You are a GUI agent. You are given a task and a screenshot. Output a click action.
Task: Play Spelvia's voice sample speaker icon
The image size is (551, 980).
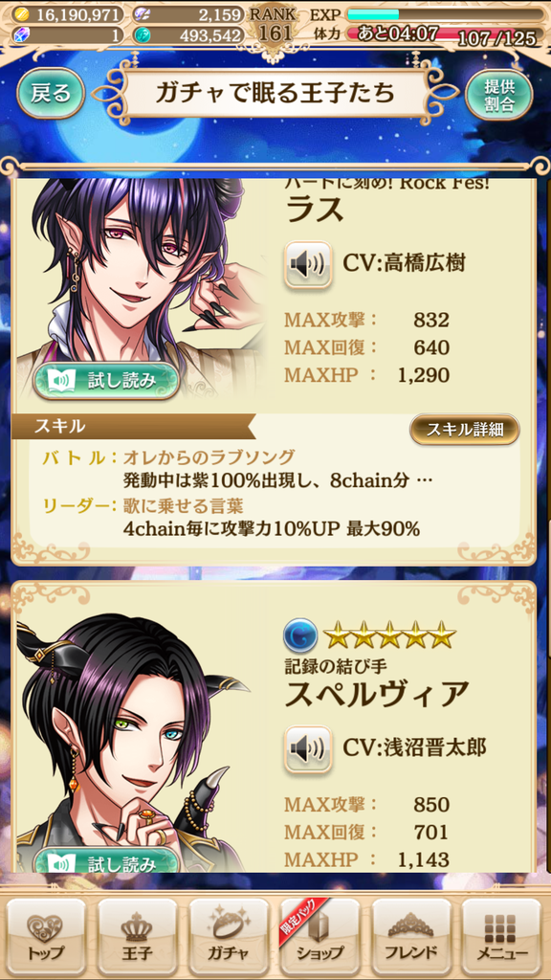click(307, 748)
